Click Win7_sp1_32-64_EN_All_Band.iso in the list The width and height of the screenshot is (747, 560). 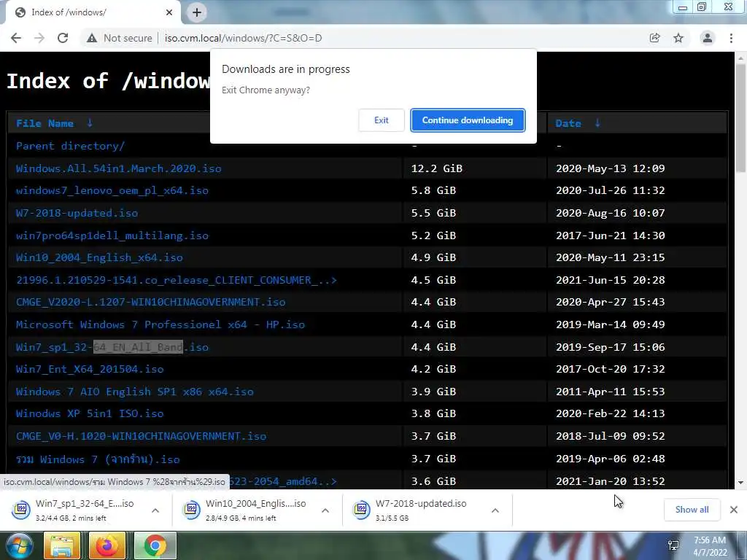click(x=112, y=346)
